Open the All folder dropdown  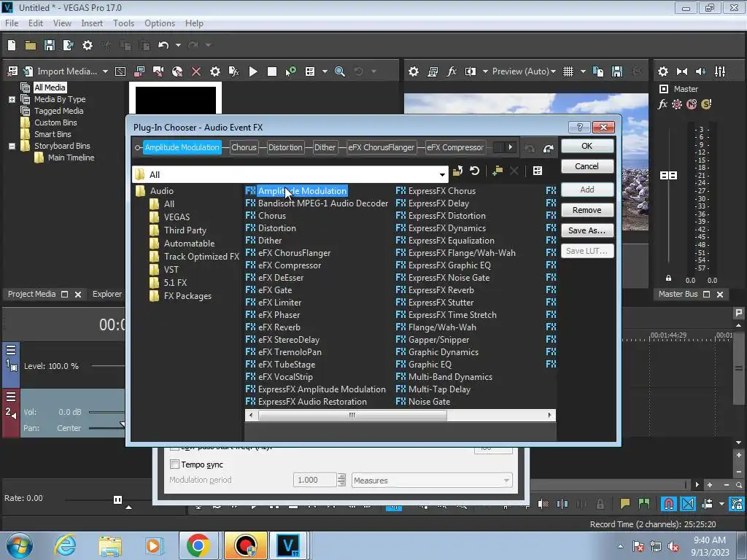[x=442, y=175]
